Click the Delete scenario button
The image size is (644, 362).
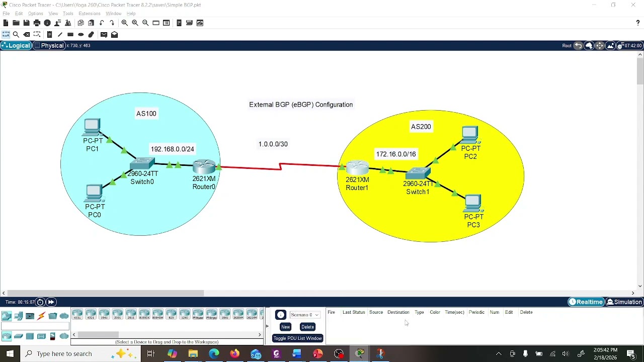pos(307,327)
